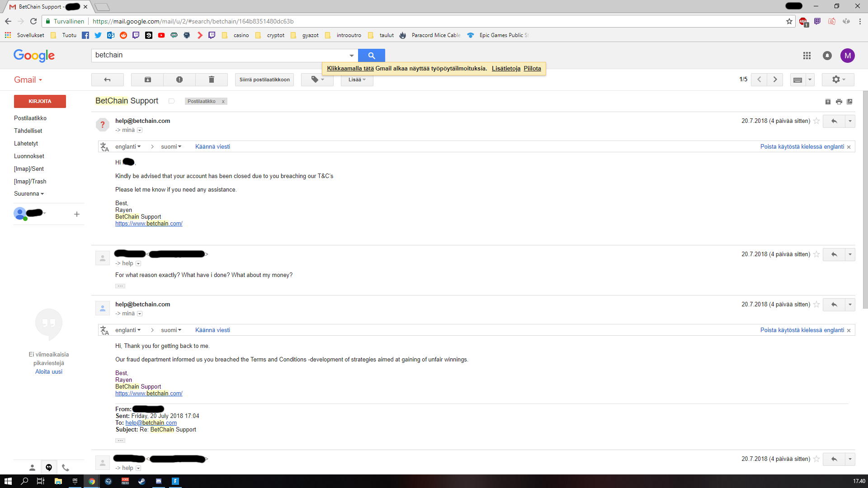The height and width of the screenshot is (488, 868).
Task: Click Lisätietoja in notification banner
Action: (506, 69)
